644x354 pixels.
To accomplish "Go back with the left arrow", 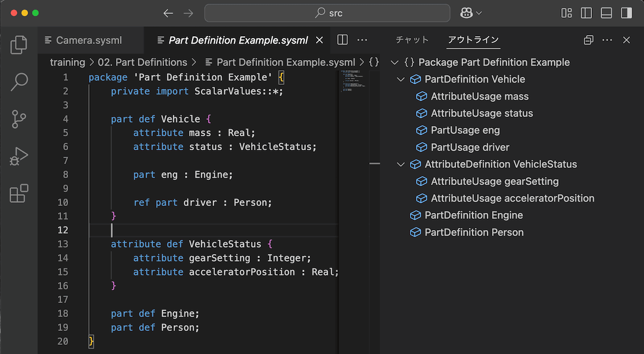I will (168, 13).
